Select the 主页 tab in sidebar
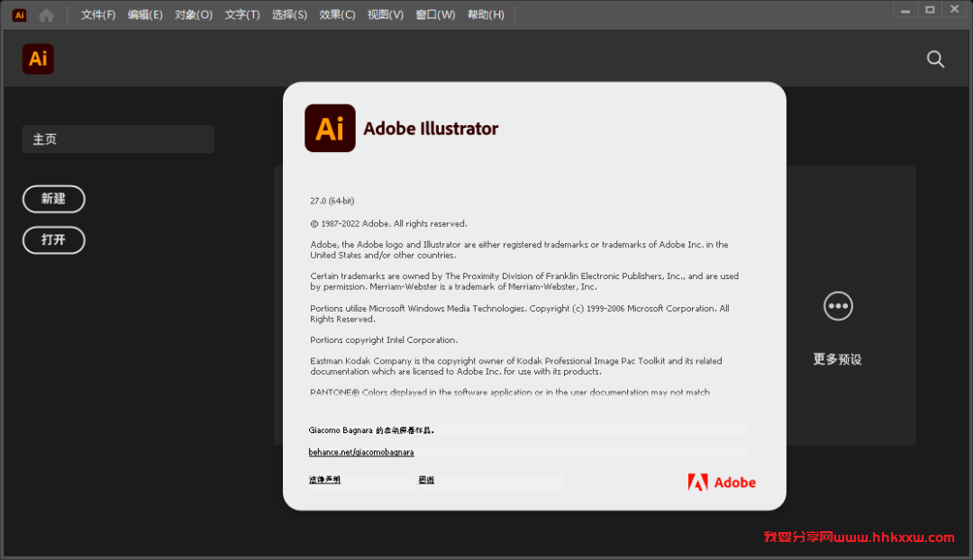This screenshot has width=973, height=560. [x=118, y=139]
